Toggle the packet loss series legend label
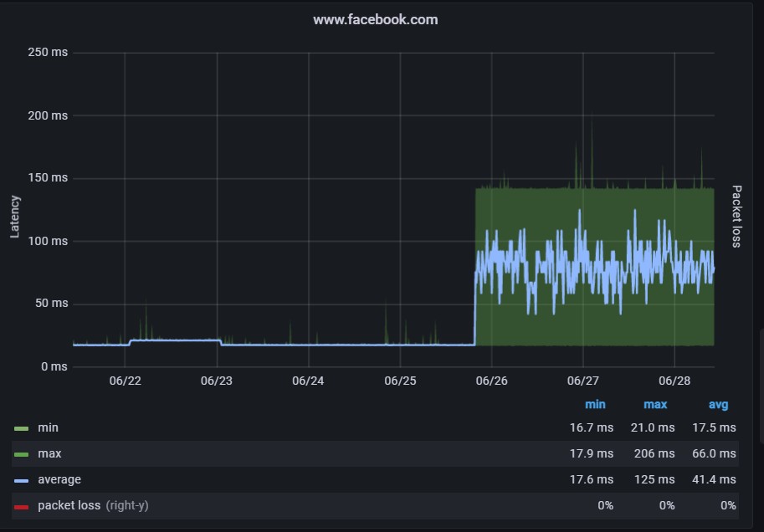 point(69,506)
